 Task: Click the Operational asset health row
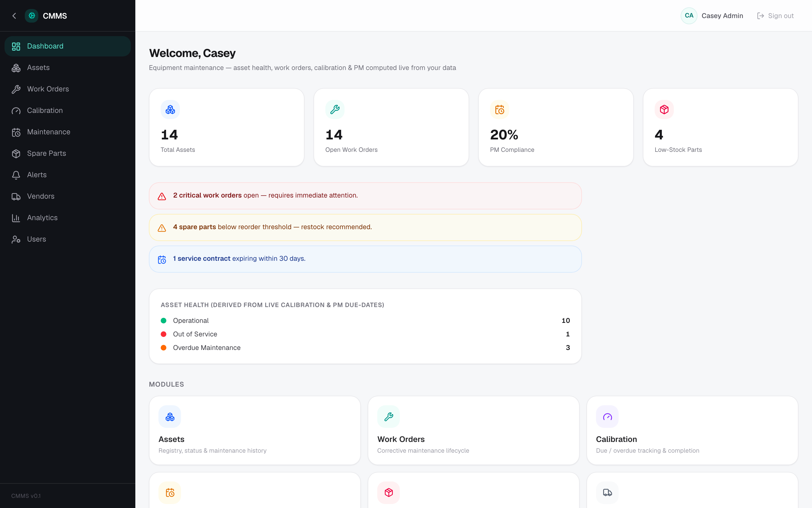tap(365, 321)
